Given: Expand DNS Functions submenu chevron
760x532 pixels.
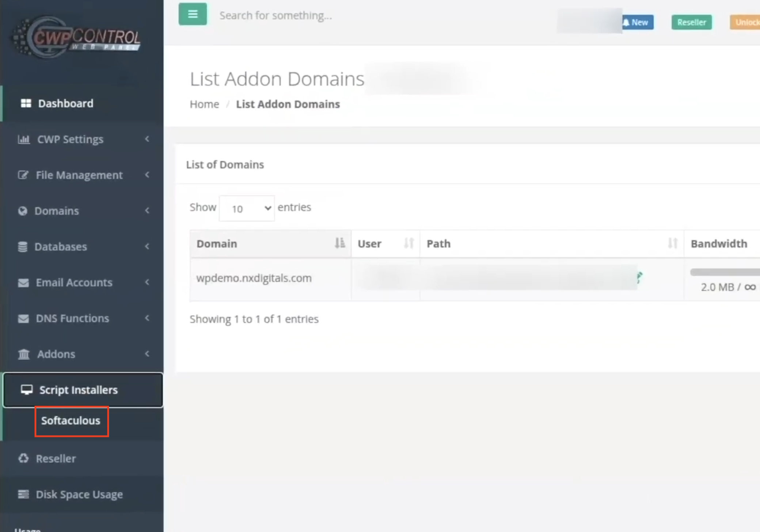Looking at the screenshot, I should [x=147, y=318].
